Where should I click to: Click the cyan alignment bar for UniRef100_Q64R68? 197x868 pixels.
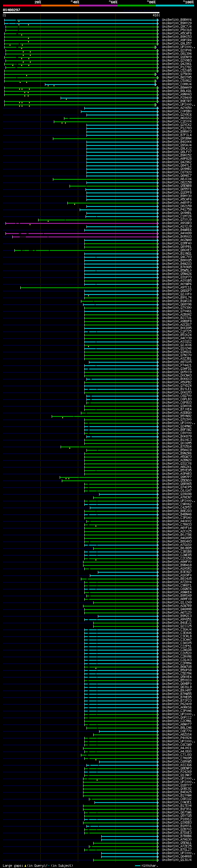(x=130, y=856)
